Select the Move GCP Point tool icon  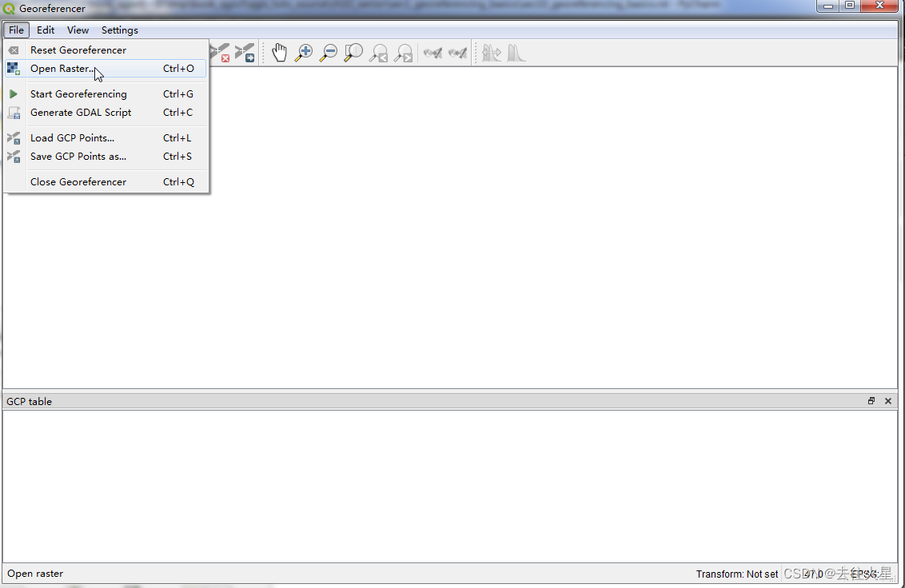pos(245,53)
